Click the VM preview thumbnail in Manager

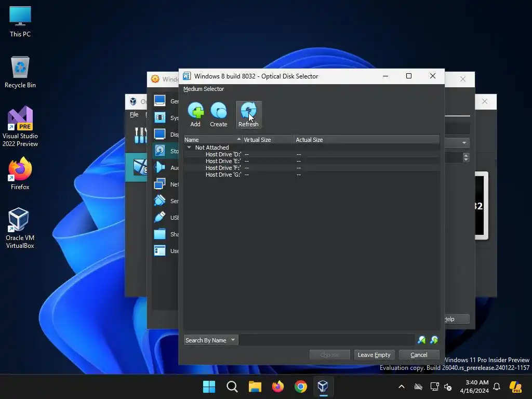(x=482, y=206)
